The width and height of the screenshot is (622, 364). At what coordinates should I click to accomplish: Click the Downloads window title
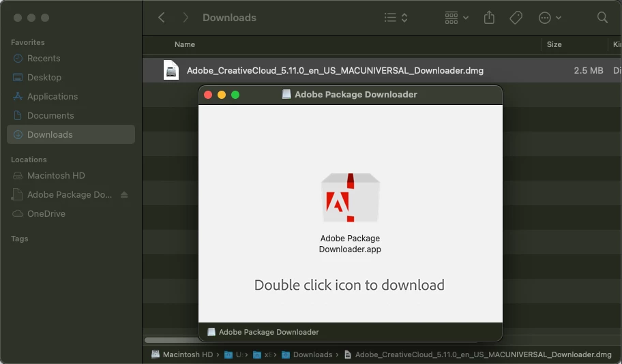(x=229, y=18)
